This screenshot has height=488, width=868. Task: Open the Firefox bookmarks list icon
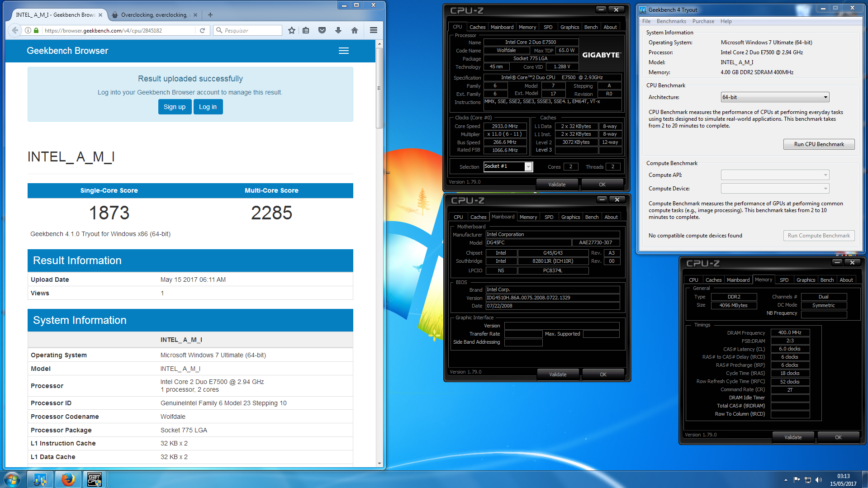[306, 30]
